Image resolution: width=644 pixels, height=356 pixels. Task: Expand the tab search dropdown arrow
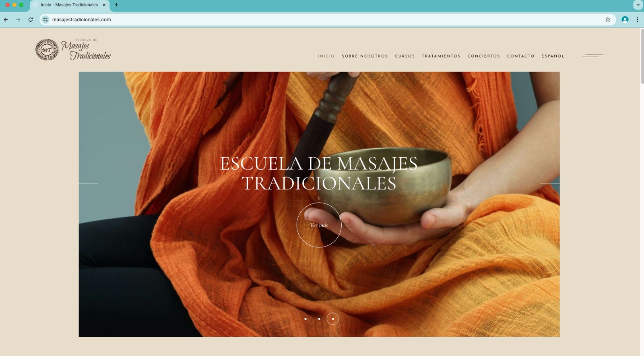[638, 5]
